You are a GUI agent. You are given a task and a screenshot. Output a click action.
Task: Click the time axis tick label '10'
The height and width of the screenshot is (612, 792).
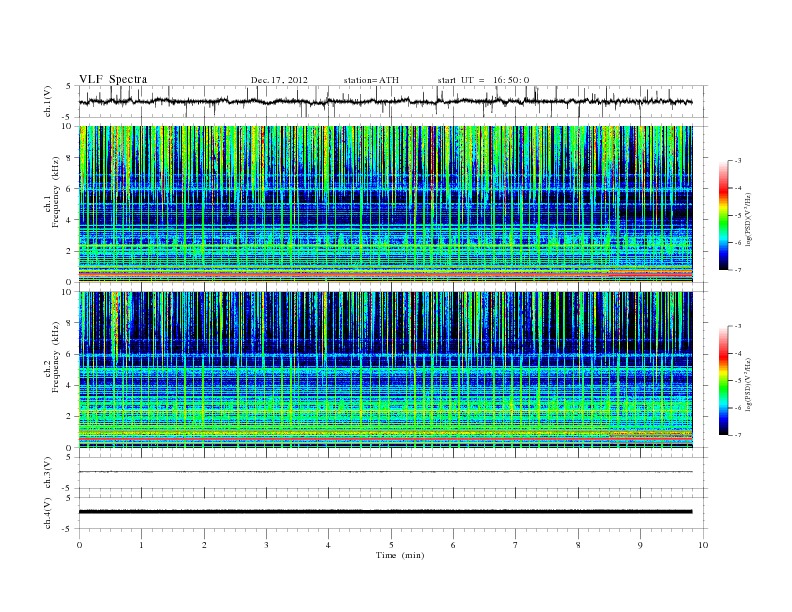pos(703,545)
